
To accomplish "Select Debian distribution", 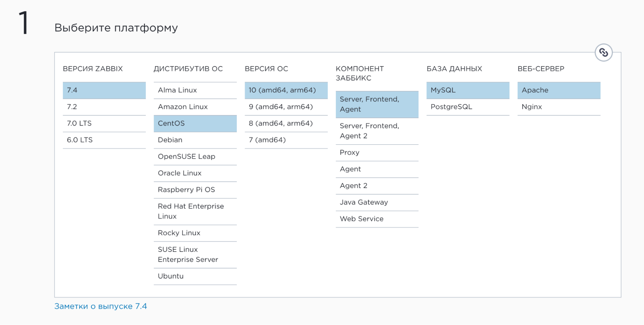I will pos(195,140).
